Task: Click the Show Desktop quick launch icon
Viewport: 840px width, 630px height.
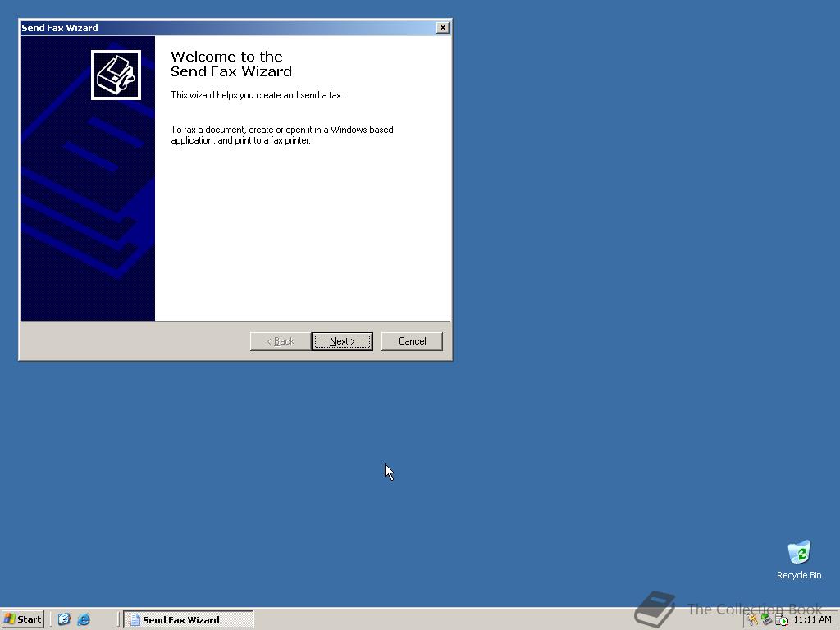Action: click(x=64, y=619)
